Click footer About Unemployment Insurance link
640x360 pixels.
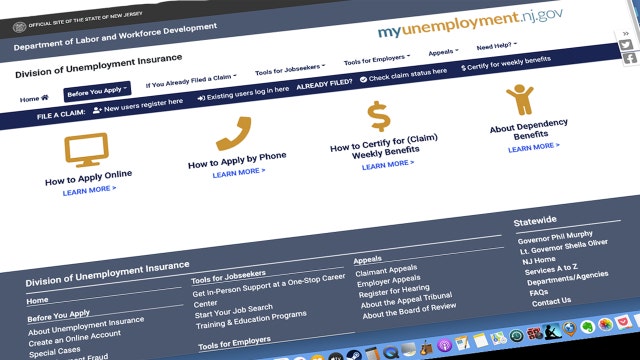click(86, 326)
